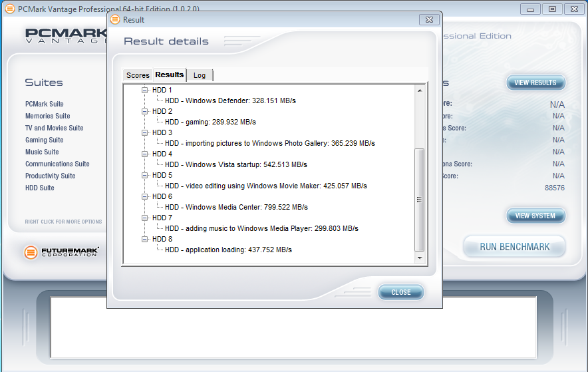Select 'Windows Vista startup: 542.513 MB/s' row

click(x=236, y=164)
